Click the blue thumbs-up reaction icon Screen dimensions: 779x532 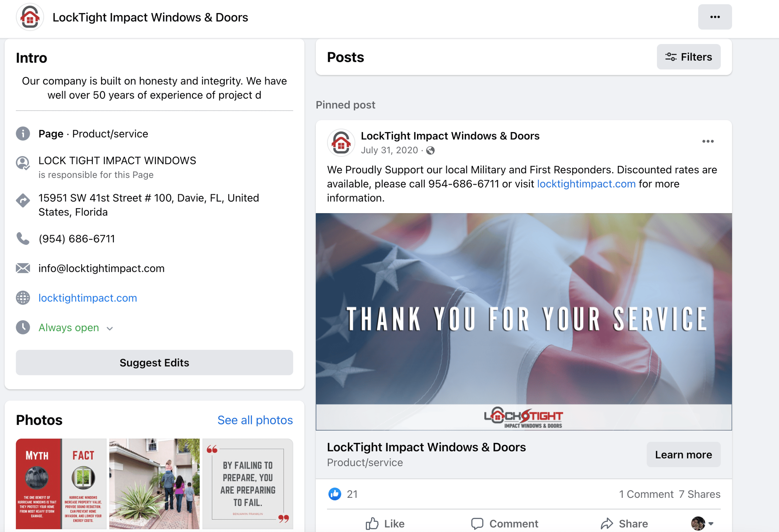(x=335, y=494)
